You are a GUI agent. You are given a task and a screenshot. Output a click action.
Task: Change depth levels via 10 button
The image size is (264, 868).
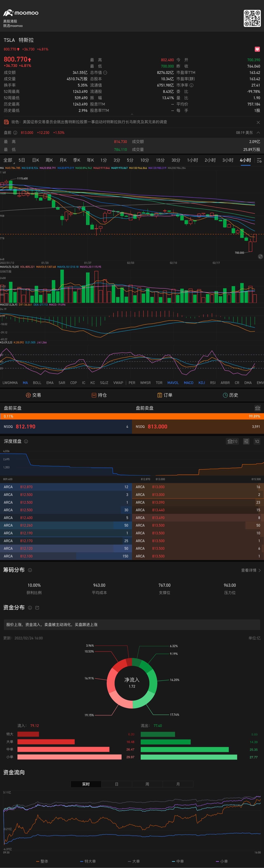point(257,441)
